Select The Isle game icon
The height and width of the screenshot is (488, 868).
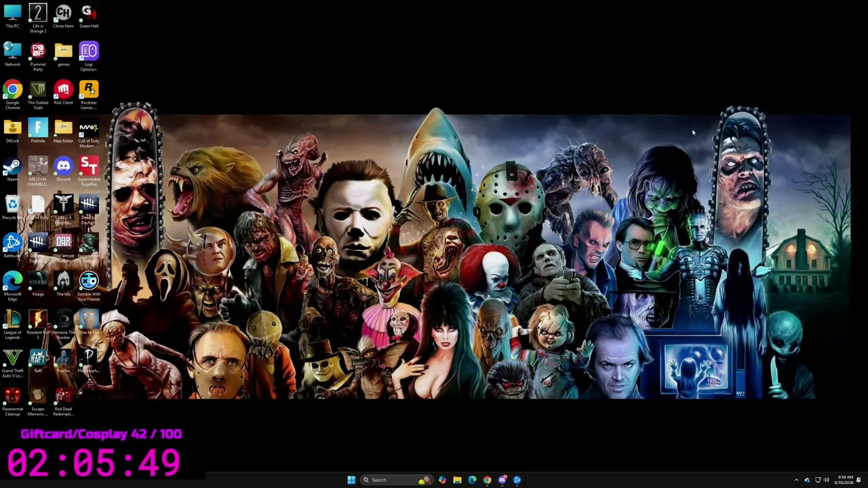(63, 284)
